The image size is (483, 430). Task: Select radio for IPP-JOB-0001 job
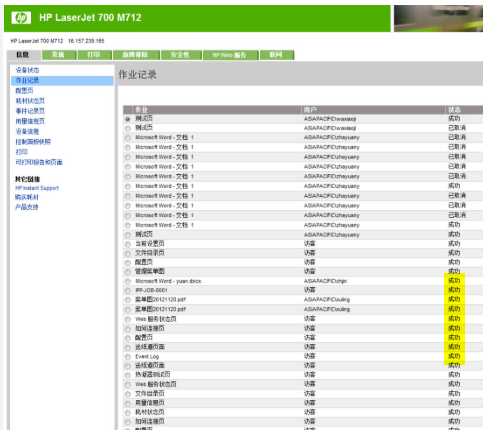tap(128, 291)
